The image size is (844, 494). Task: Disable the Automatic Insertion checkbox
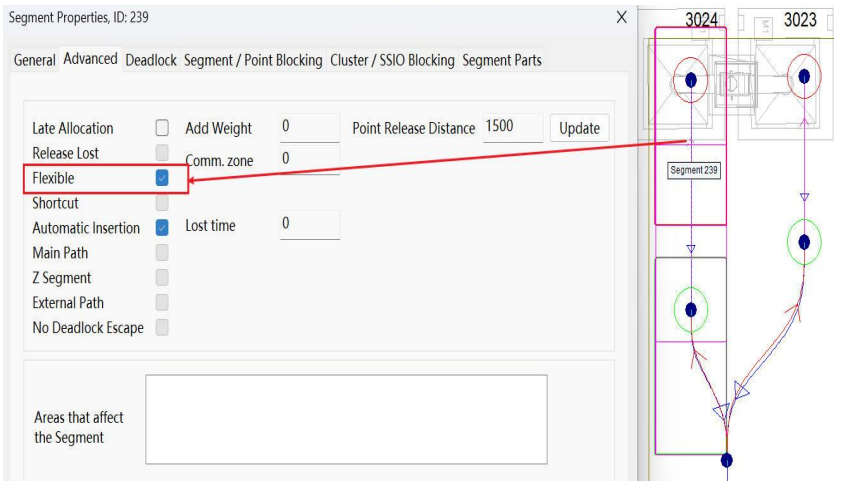(x=162, y=228)
